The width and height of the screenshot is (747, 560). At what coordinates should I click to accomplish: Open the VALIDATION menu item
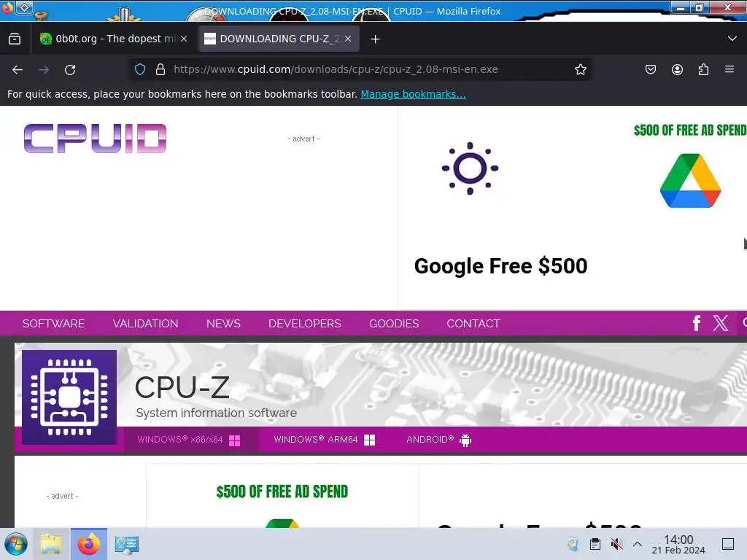[145, 324]
